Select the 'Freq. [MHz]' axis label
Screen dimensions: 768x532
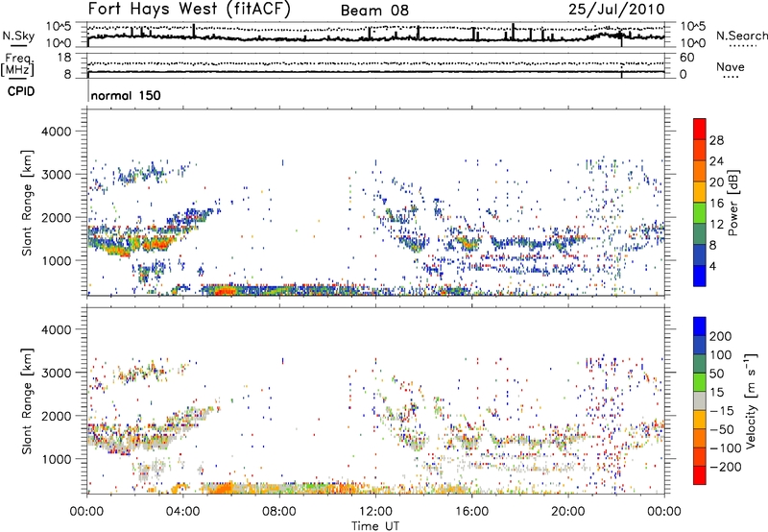point(17,65)
